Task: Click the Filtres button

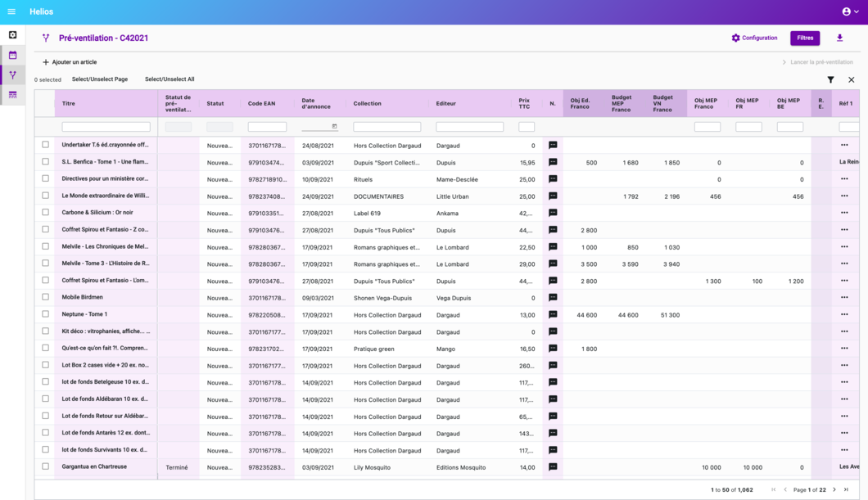Action: click(805, 38)
